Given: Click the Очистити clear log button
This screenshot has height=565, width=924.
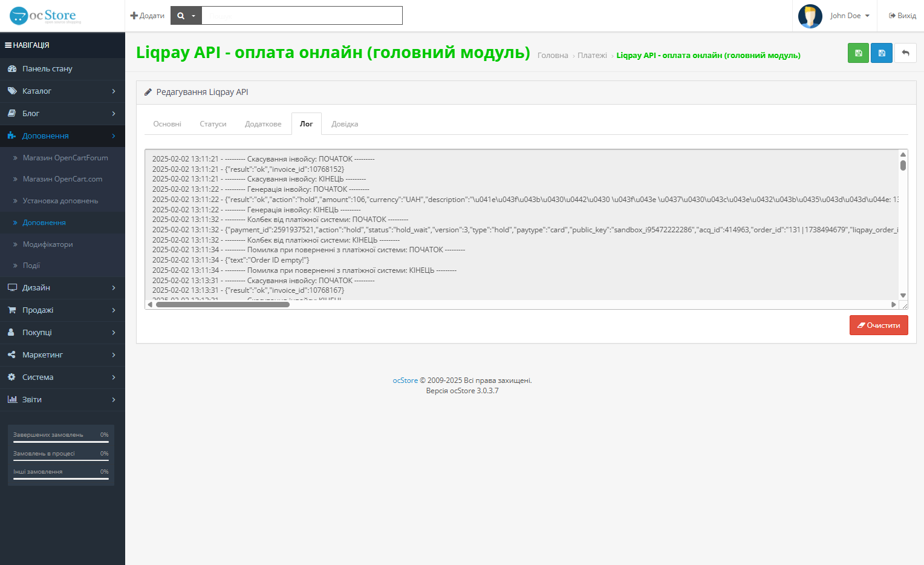Looking at the screenshot, I should pyautogui.click(x=879, y=325).
